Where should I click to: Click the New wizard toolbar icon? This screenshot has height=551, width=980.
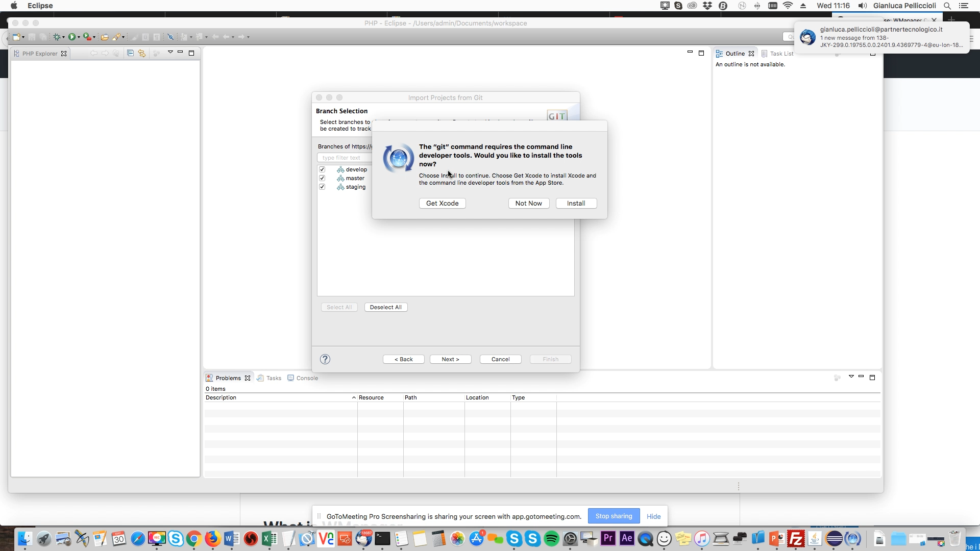[17, 37]
